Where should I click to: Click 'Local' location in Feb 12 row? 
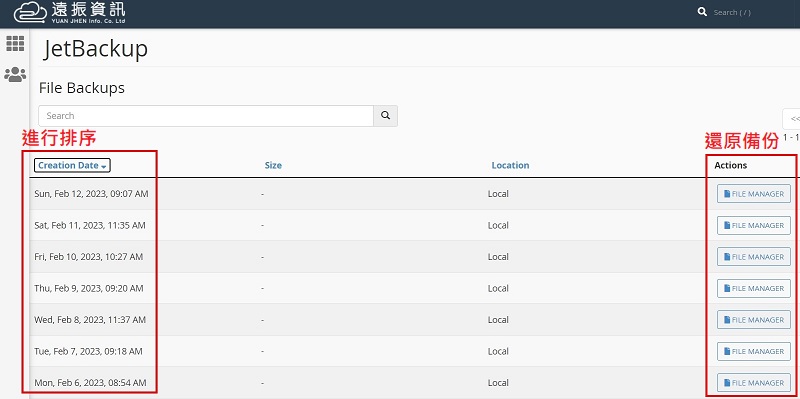(x=498, y=194)
